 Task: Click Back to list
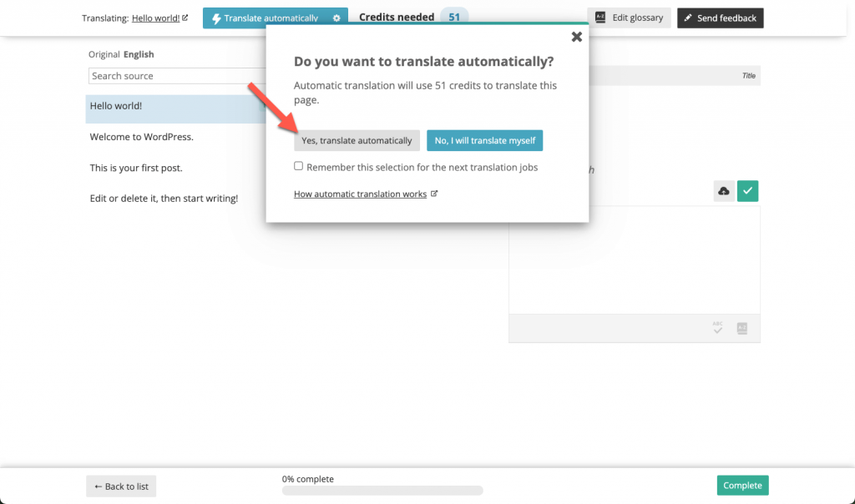click(x=120, y=486)
